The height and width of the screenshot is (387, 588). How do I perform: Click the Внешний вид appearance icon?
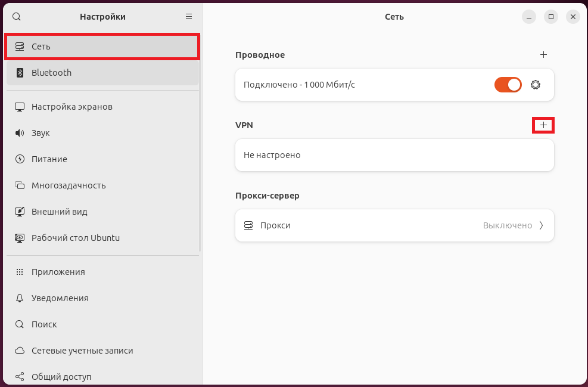(20, 212)
